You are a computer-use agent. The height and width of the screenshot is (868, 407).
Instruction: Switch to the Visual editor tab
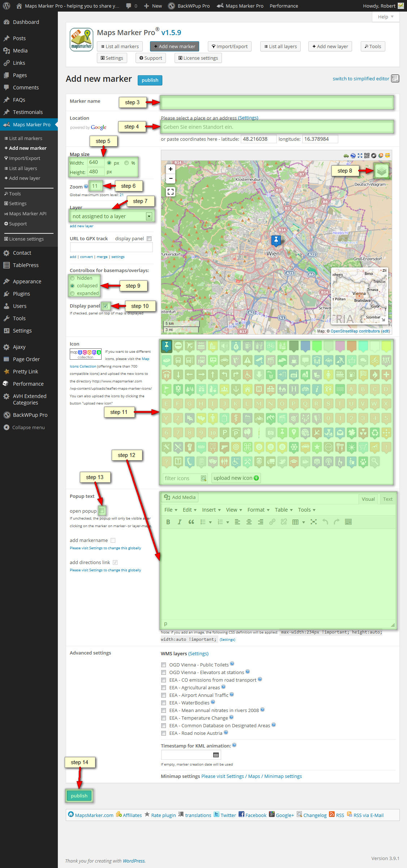tap(368, 499)
